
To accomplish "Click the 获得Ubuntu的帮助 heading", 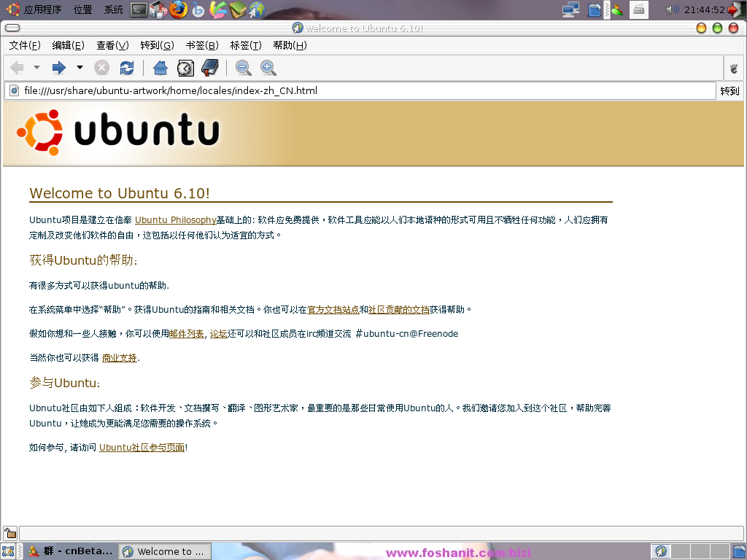I will (x=83, y=260).
